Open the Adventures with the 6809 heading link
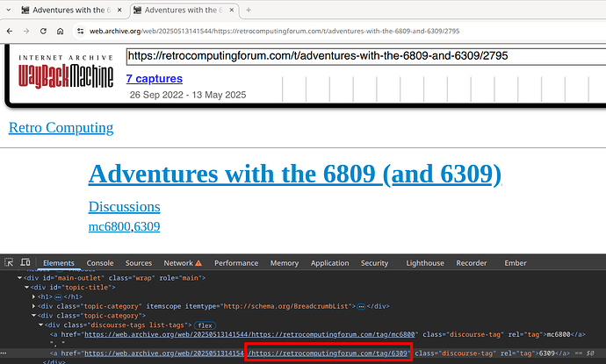The image size is (606, 364). 295,174
